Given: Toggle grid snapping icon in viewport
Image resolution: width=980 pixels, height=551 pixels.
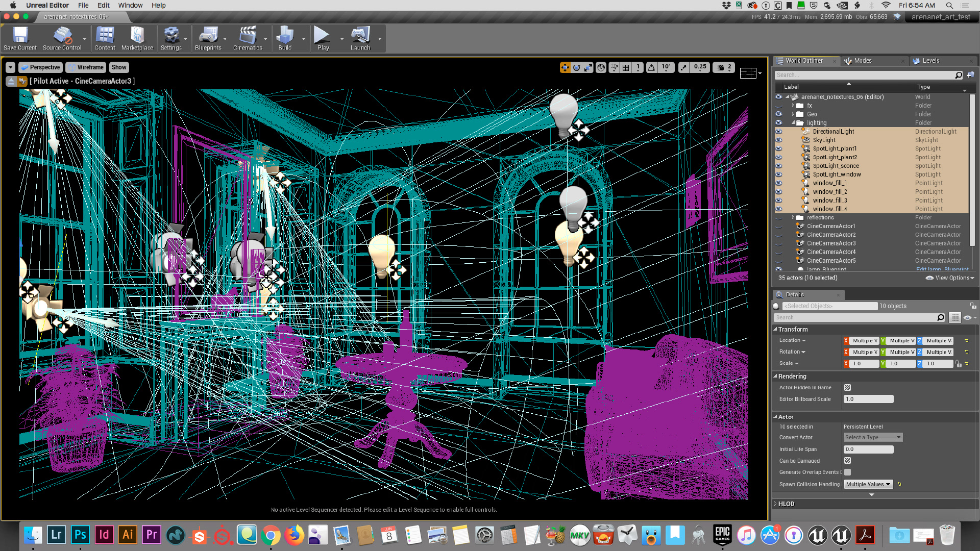Looking at the screenshot, I should click(x=626, y=67).
